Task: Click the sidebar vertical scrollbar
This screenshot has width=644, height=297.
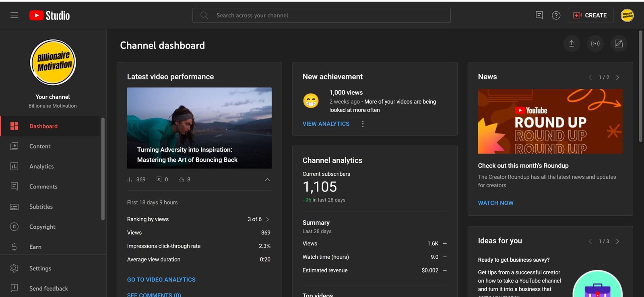Action: 103,169
